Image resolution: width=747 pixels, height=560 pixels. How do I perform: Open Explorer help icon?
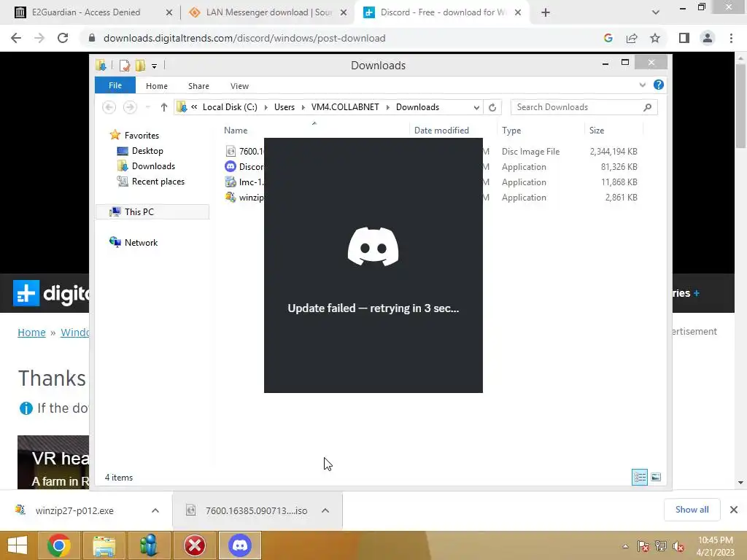659,85
